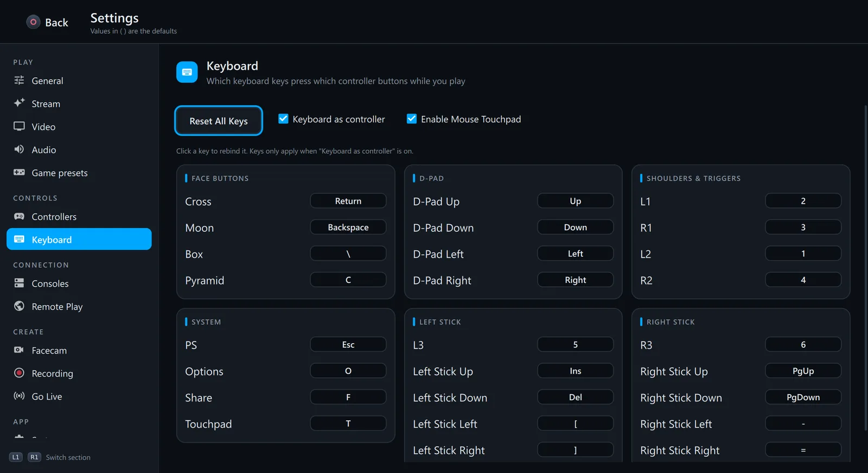Screen dimensions: 868x473
Task: Open the Game presets section
Action: pyautogui.click(x=79, y=173)
